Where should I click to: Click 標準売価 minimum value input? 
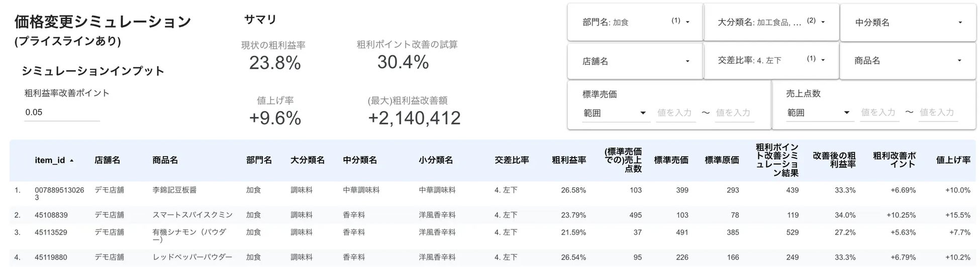(675, 113)
